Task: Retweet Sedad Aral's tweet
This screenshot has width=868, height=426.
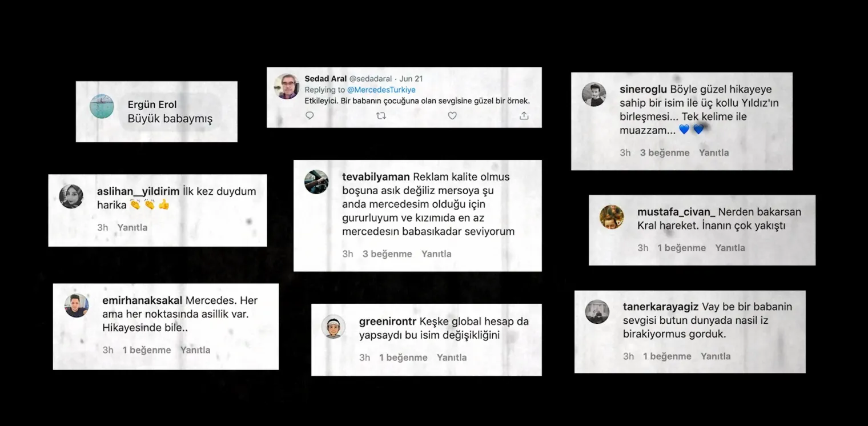Action: 381,115
